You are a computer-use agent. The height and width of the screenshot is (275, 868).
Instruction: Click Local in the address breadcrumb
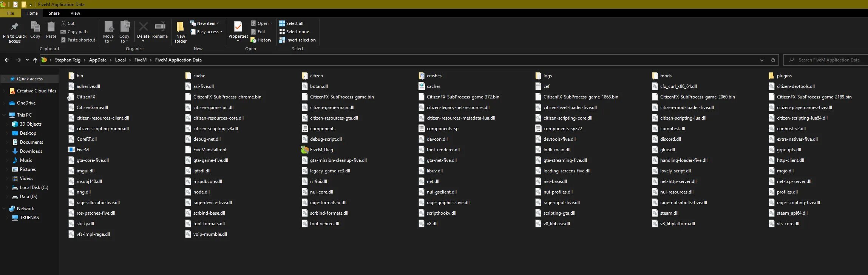pos(120,60)
